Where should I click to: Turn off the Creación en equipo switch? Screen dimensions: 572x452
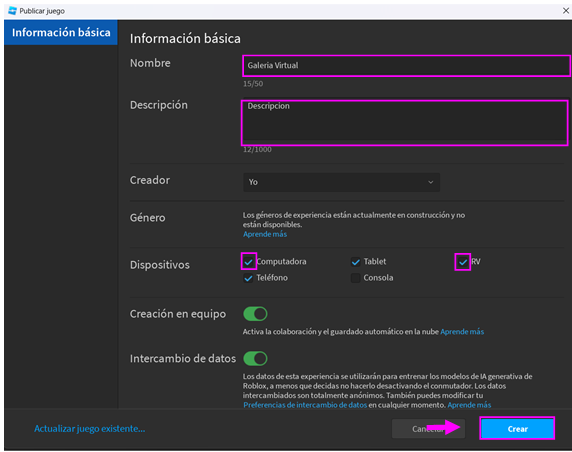[255, 314]
